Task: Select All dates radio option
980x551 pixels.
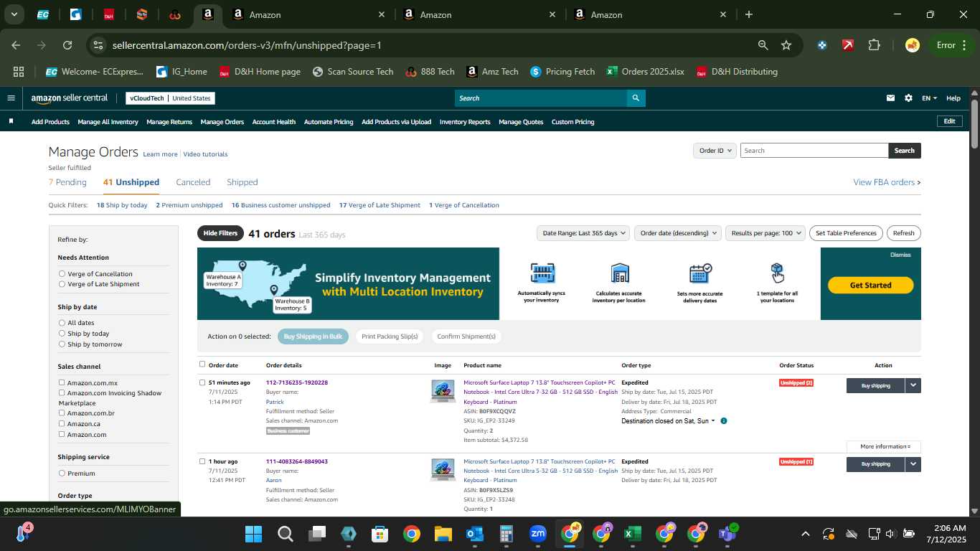Action: click(62, 323)
